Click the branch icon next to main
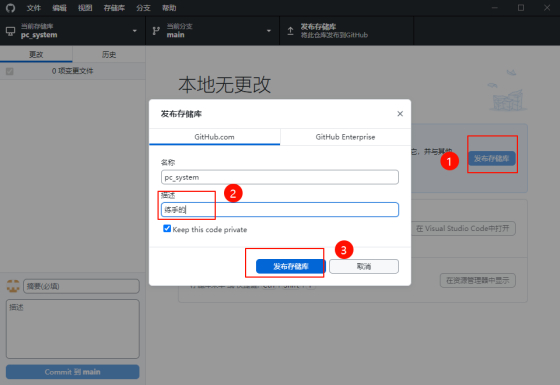The height and width of the screenshot is (385, 560). coord(156,31)
